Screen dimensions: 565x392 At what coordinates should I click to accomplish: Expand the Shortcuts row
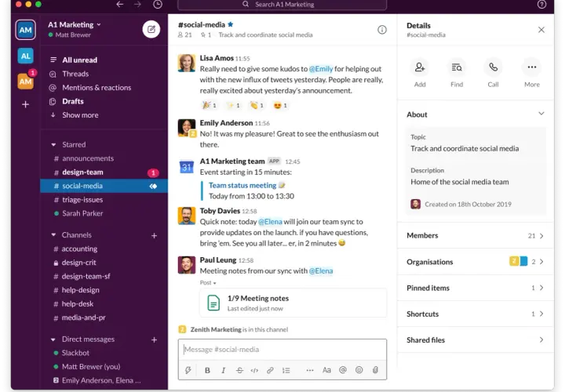pos(476,314)
